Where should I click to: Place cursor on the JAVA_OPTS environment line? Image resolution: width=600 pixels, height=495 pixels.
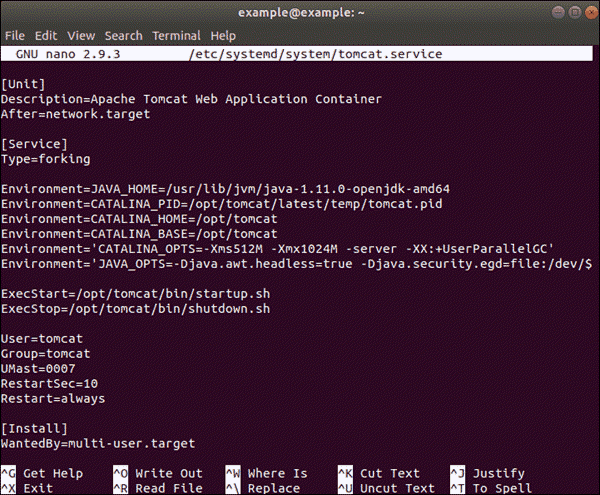(297, 264)
